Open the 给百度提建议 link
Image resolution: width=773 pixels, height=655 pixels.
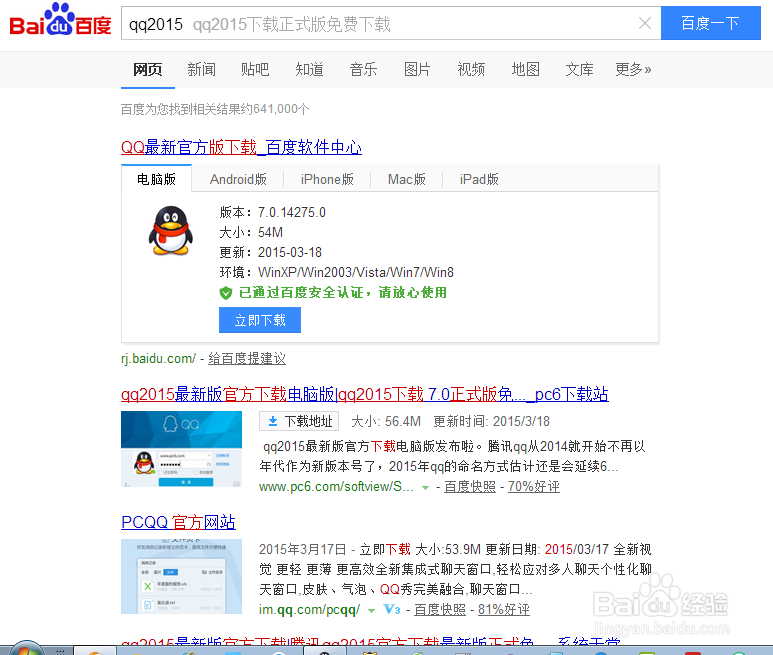click(247, 358)
